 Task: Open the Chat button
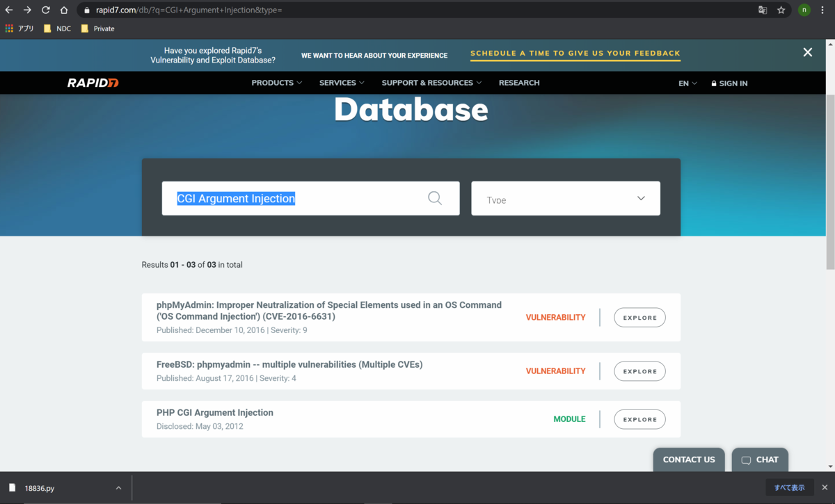coord(760,460)
